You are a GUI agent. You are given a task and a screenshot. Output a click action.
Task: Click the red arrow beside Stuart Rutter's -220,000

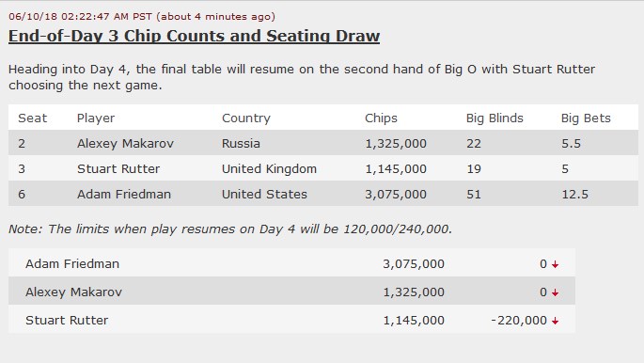[x=556, y=321]
